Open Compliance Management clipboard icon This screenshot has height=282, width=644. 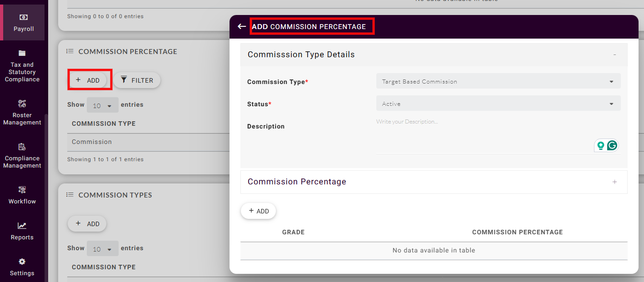point(22,147)
